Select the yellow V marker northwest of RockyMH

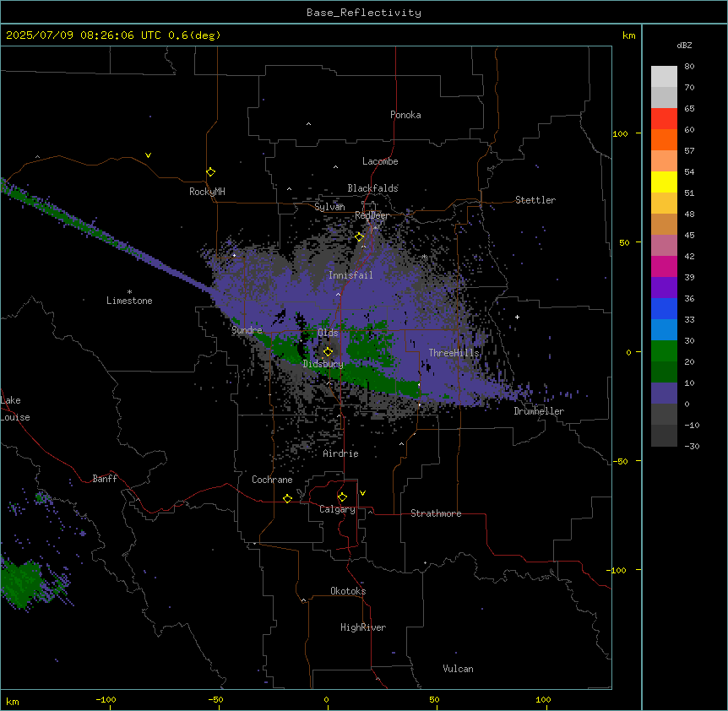coord(148,155)
